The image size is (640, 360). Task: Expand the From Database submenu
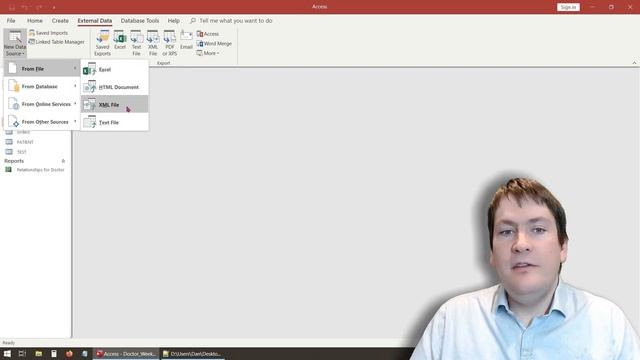[42, 86]
